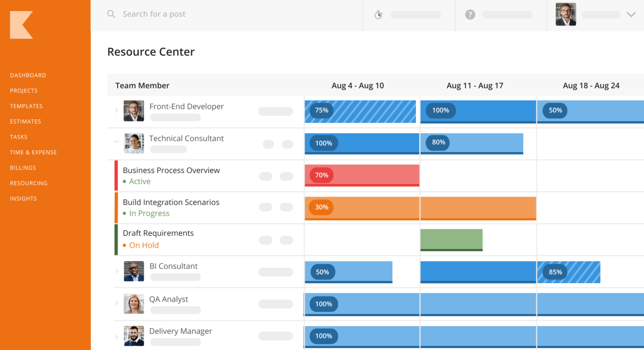Collapse the Technical Consultant row
The height and width of the screenshot is (350, 644).
[x=117, y=142]
